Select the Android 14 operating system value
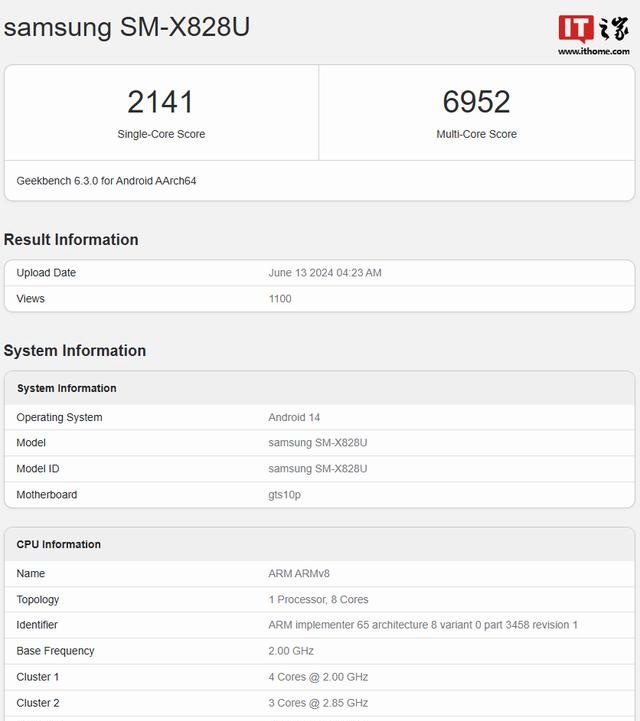The image size is (640, 721). 294,417
